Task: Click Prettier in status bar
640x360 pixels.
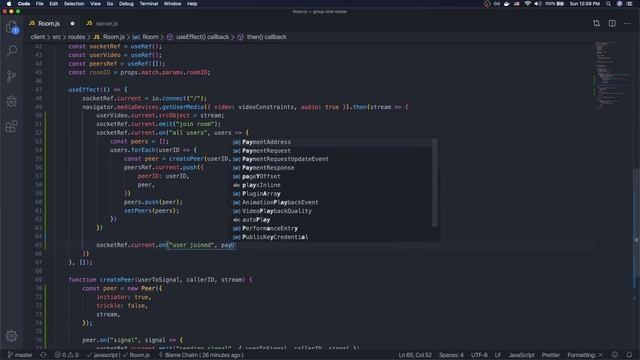Action: point(551,355)
